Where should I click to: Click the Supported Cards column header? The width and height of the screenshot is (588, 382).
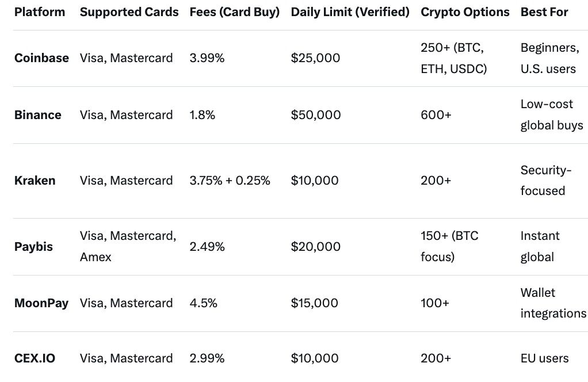[129, 12]
